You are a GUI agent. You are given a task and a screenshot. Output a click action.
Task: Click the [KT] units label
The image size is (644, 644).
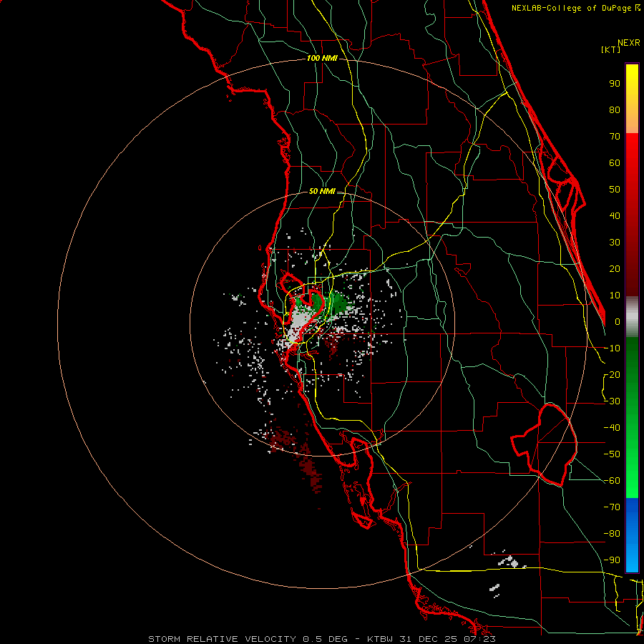(x=611, y=49)
